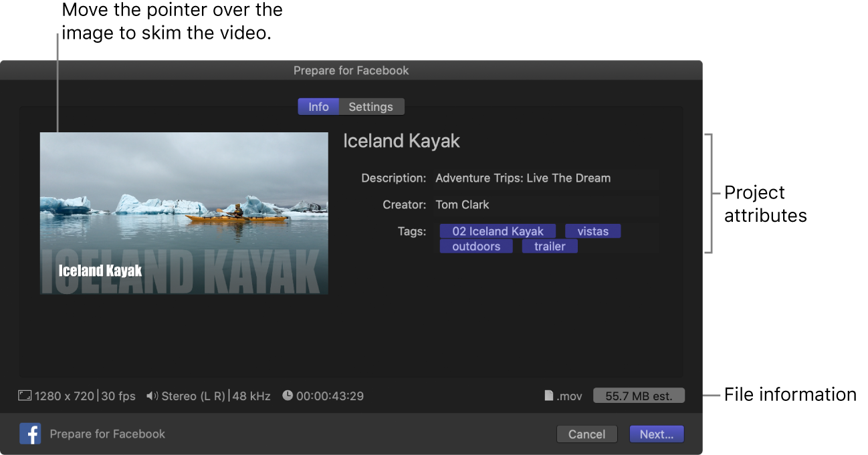The height and width of the screenshot is (455, 868).
Task: Click the duration clock icon
Action: 288,396
